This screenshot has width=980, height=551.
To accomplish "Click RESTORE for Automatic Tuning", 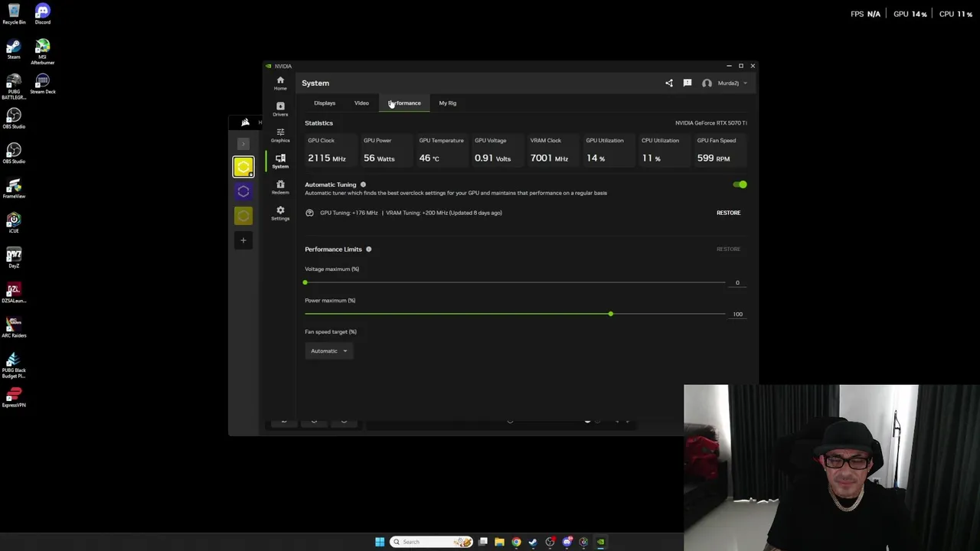I will 728,213.
